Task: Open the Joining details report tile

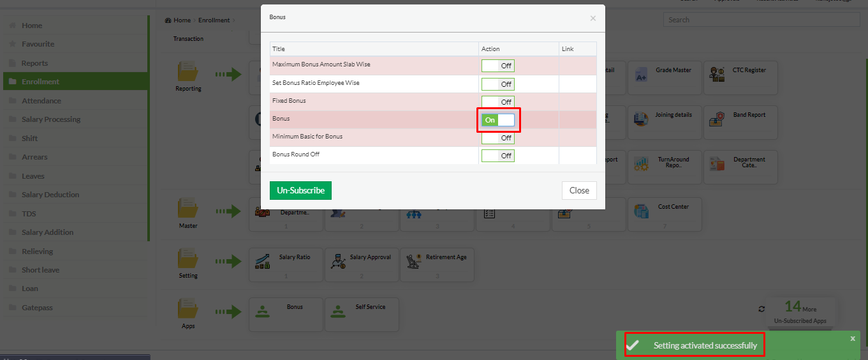Action: click(665, 123)
